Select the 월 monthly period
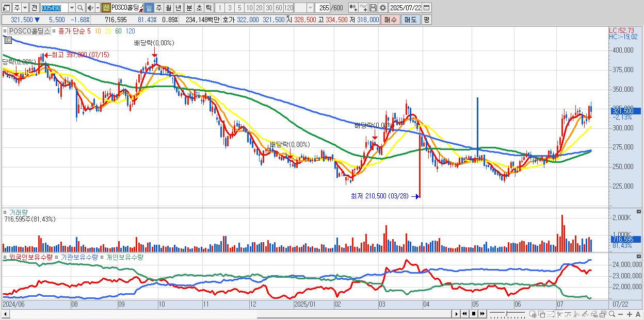This screenshot has height=320, width=644. click(169, 8)
